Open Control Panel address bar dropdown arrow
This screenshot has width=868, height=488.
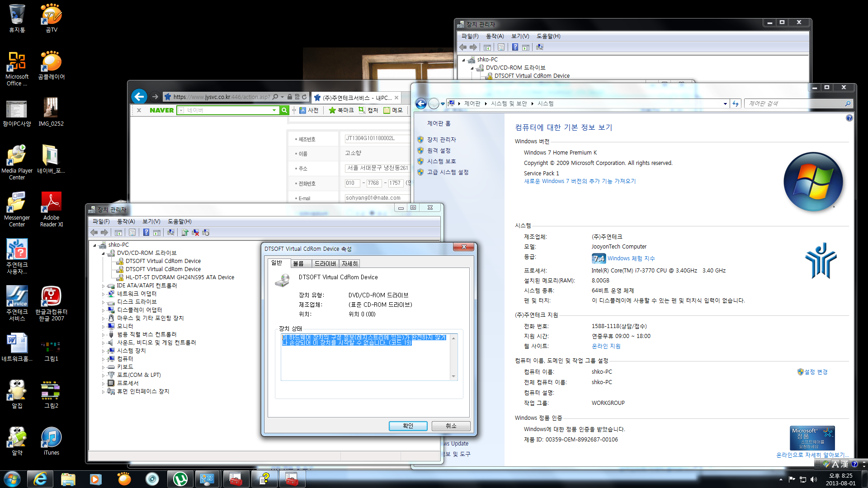725,103
